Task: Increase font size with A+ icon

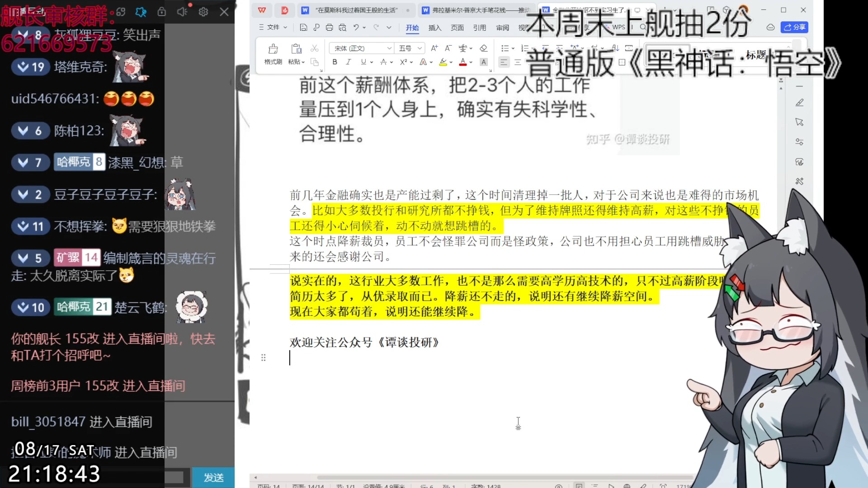Action: pos(434,48)
